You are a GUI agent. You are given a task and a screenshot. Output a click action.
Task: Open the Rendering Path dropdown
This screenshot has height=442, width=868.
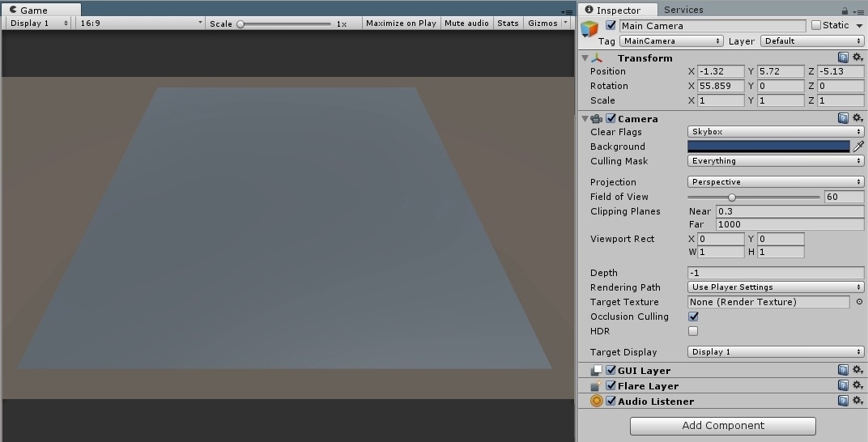click(x=776, y=287)
